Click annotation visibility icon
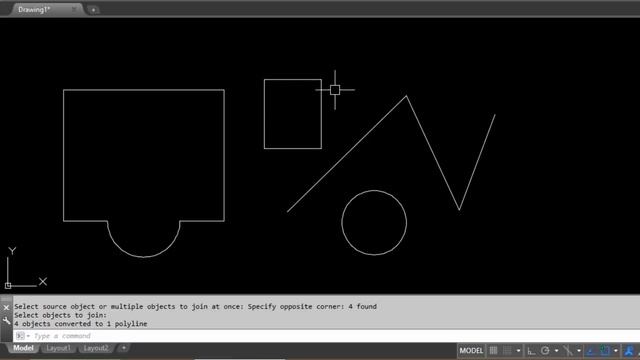 point(629,351)
